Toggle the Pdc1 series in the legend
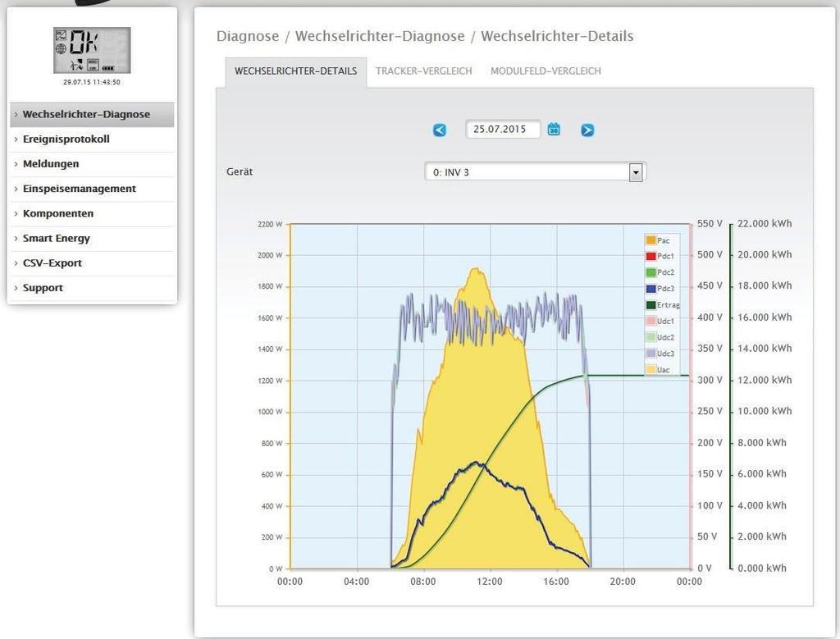Image resolution: width=840 pixels, height=639 pixels. (x=660, y=256)
